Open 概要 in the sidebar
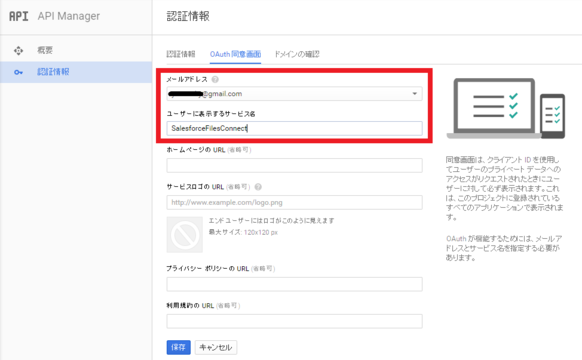This screenshot has width=582, height=360. pos(76,50)
